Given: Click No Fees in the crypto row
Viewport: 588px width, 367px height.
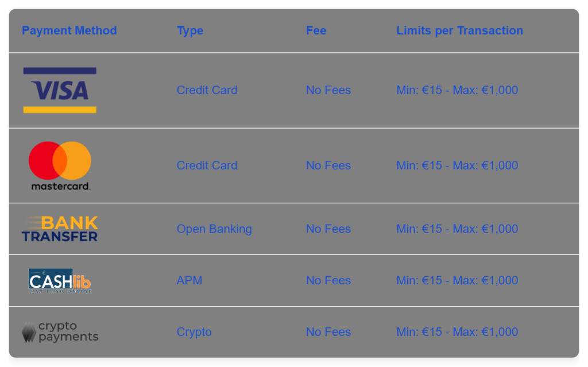Looking at the screenshot, I should point(328,332).
